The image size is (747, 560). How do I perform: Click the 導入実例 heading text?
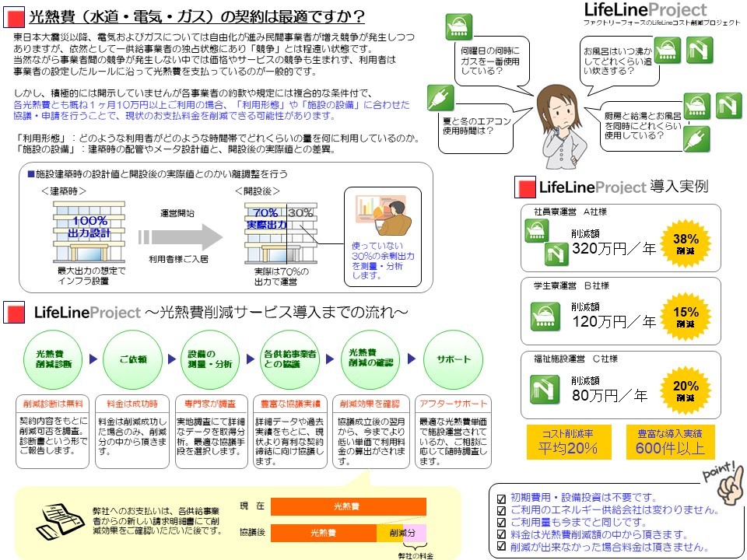[679, 186]
